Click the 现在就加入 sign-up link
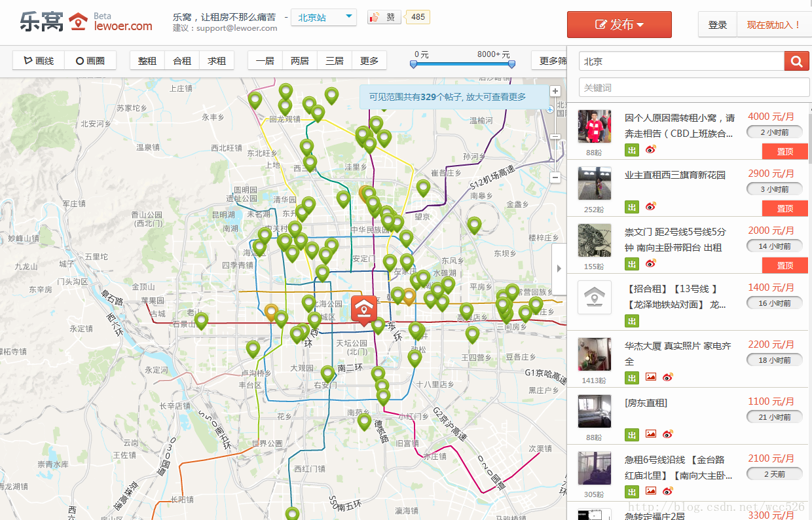This screenshot has width=812, height=520. tap(774, 25)
